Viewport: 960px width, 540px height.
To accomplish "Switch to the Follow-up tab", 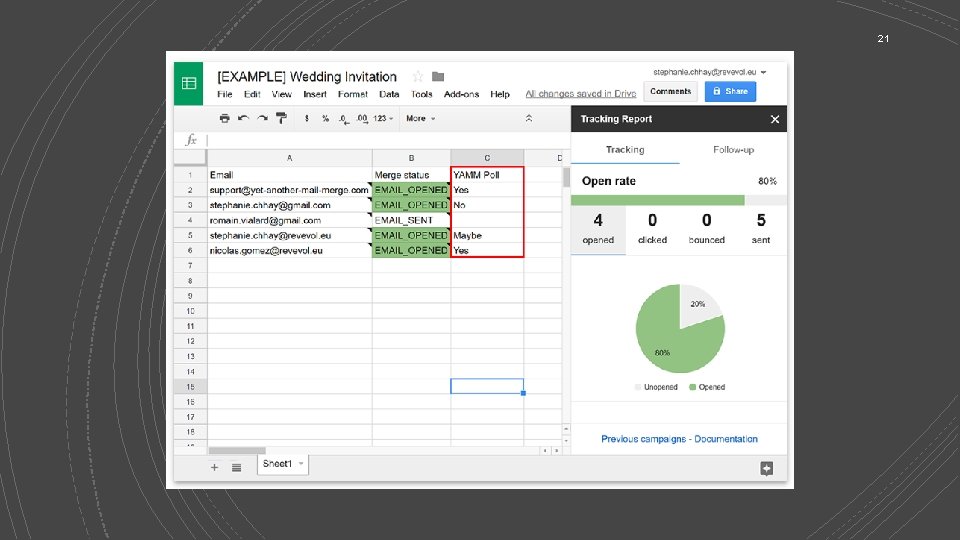I will pyautogui.click(x=733, y=149).
